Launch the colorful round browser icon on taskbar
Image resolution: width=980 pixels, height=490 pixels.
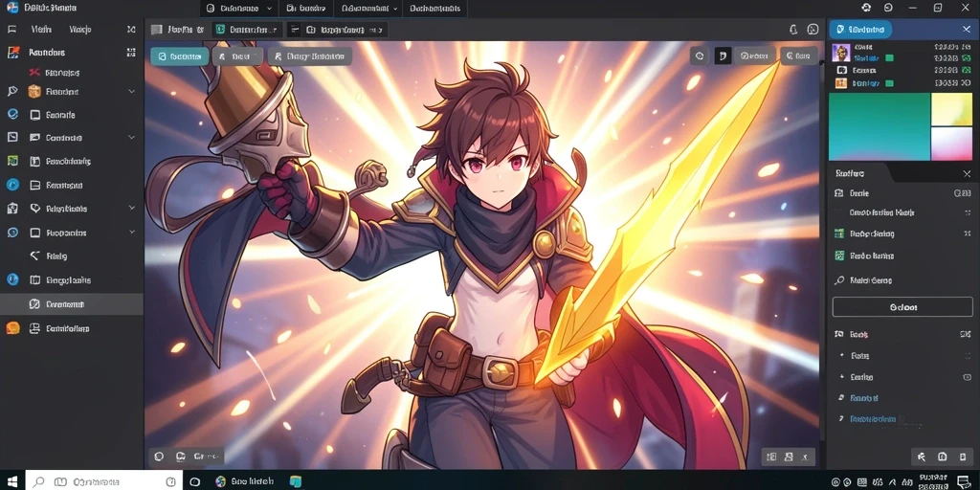[x=221, y=481]
